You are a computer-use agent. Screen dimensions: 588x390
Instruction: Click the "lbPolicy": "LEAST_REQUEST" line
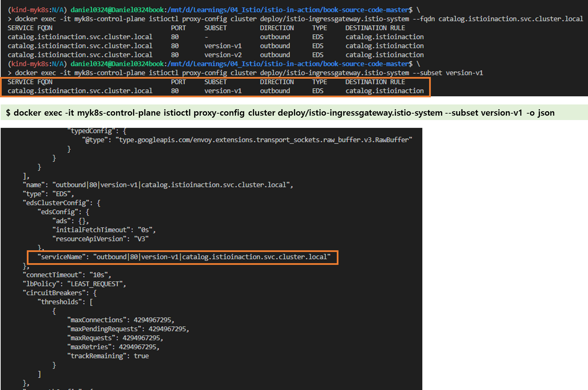[x=74, y=284]
